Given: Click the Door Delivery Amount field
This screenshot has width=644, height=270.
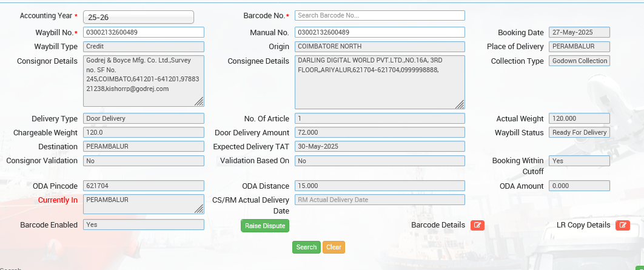Looking at the screenshot, I should pos(380,132).
